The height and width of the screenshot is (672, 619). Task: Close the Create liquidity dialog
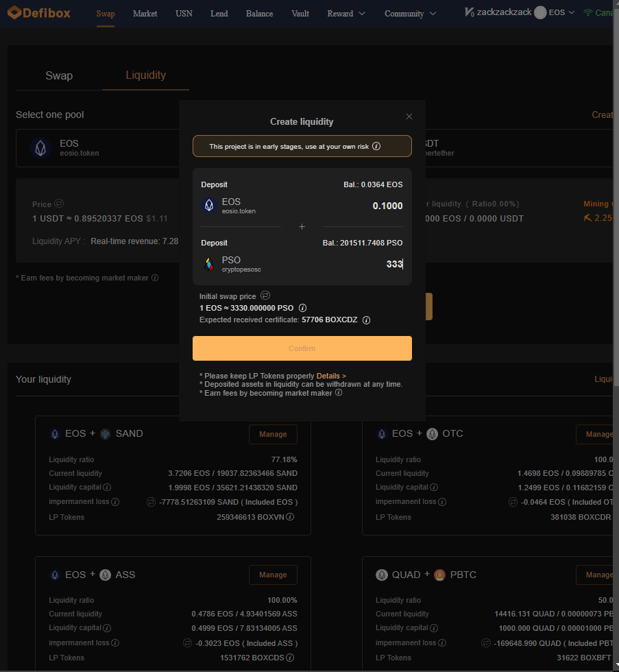pos(409,117)
